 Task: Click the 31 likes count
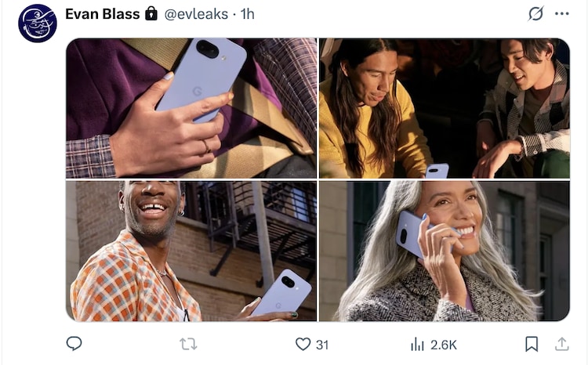pyautogui.click(x=322, y=345)
